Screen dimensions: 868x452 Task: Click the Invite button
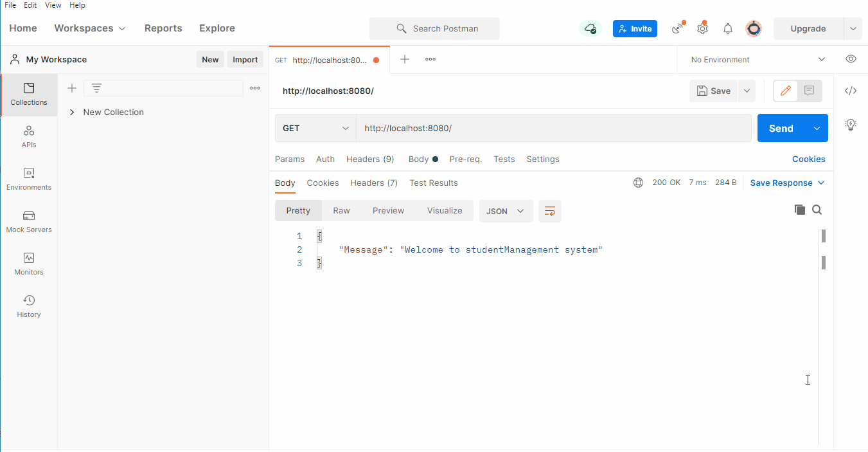pos(635,28)
